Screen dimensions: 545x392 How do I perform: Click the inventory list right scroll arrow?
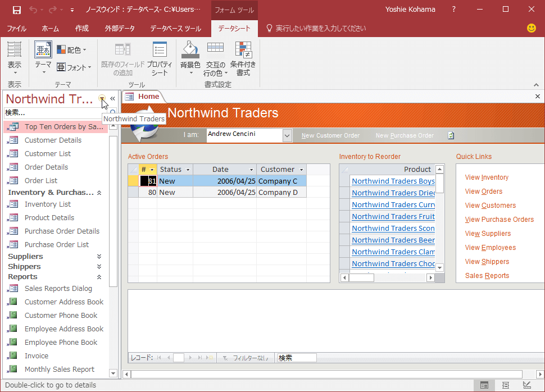430,277
